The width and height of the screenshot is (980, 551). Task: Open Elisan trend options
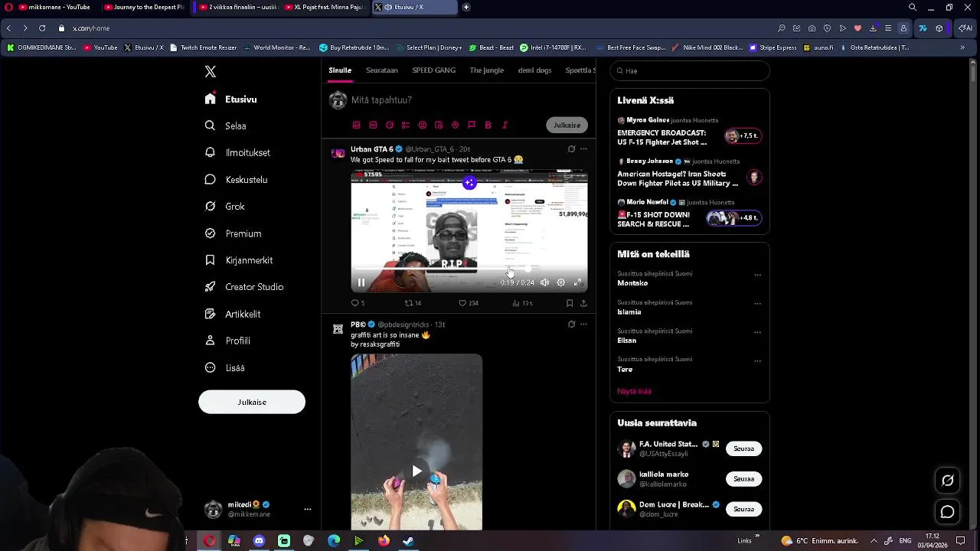coord(757,332)
